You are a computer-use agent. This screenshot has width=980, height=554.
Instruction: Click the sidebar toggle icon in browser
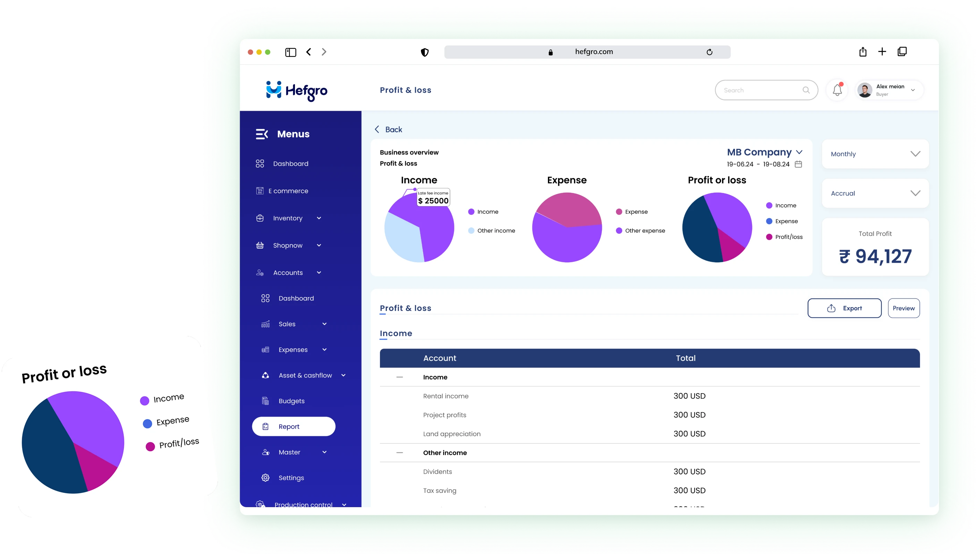click(291, 52)
